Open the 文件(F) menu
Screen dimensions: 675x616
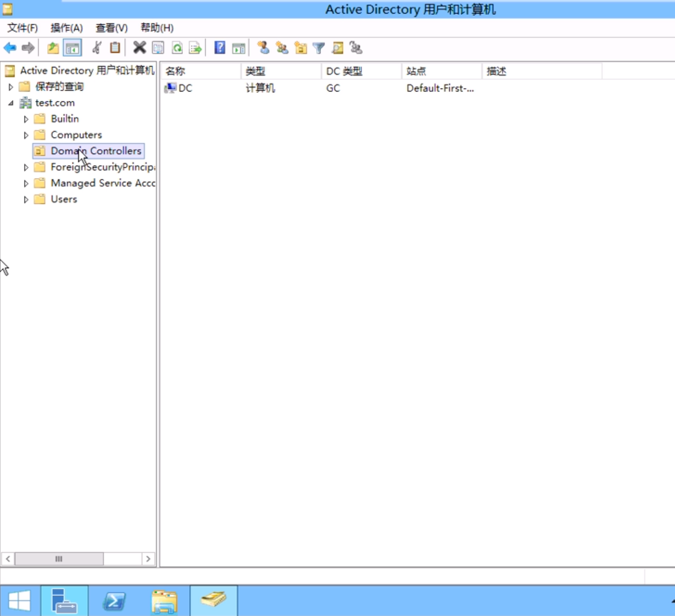point(22,28)
